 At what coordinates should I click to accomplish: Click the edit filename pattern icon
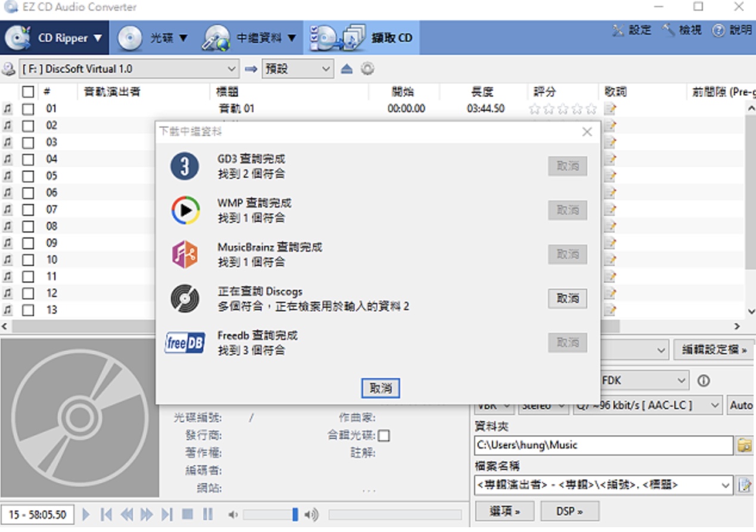[744, 485]
